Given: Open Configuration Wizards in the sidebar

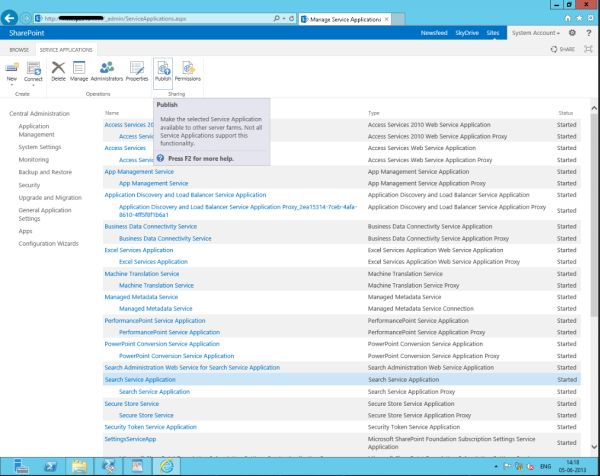Looking at the screenshot, I should pyautogui.click(x=49, y=243).
